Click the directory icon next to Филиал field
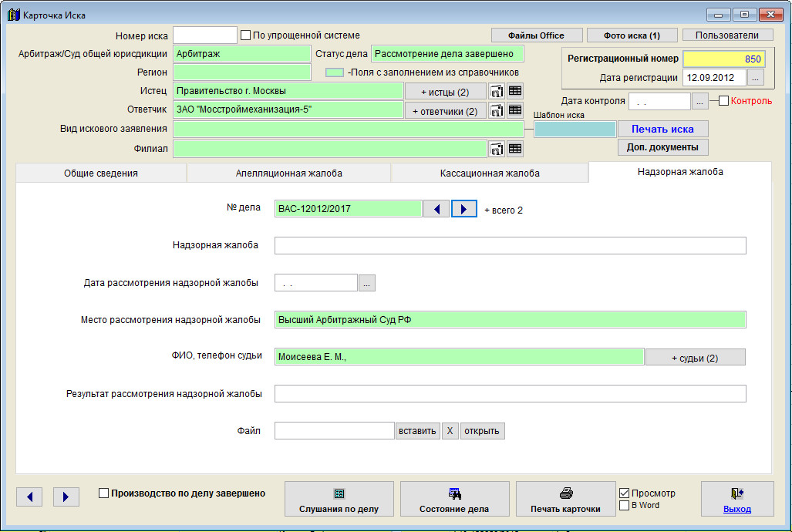The image size is (792, 532). (497, 149)
